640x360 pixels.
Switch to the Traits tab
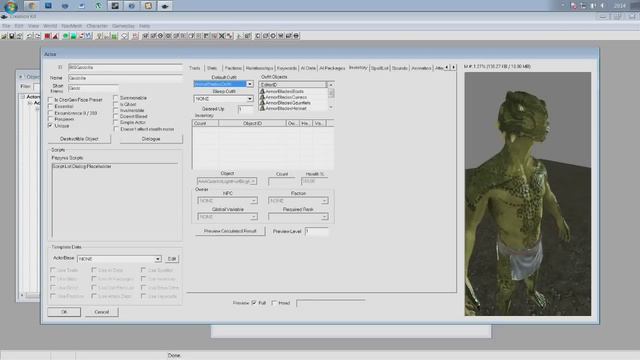click(x=195, y=68)
